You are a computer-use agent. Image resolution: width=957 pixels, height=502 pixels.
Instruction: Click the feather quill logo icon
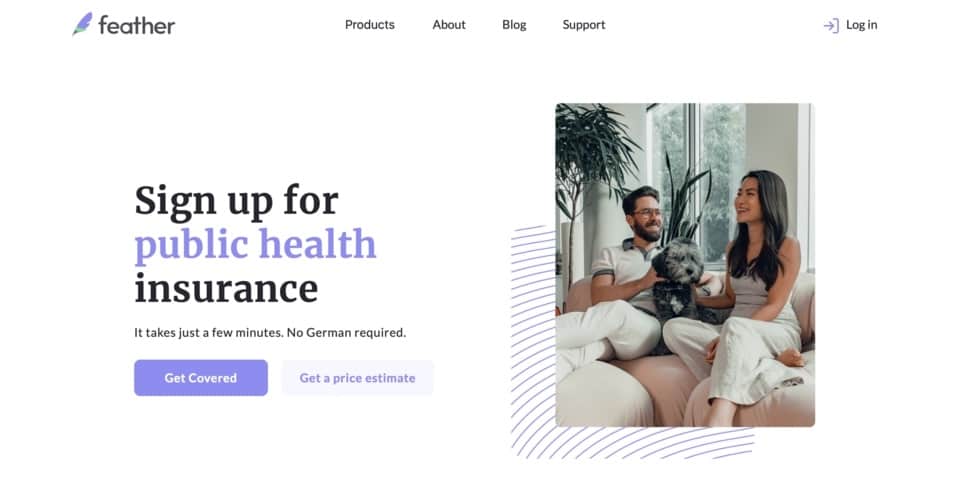pos(82,24)
